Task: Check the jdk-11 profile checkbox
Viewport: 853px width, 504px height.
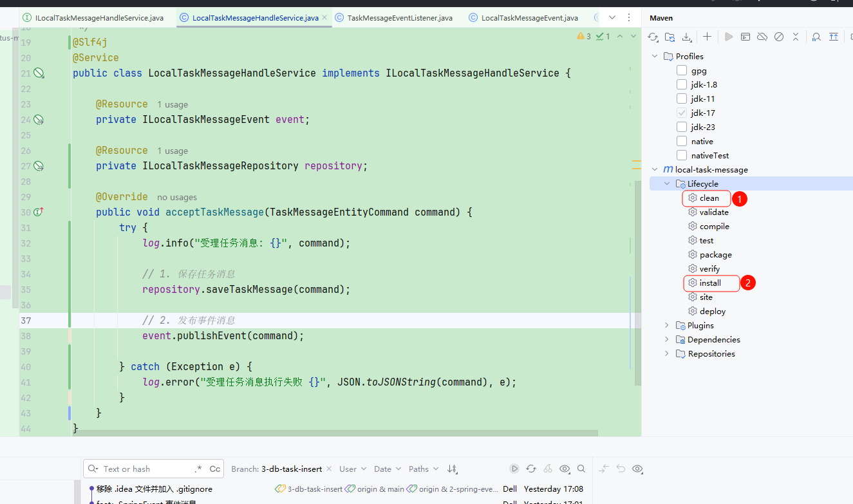Action: click(682, 98)
